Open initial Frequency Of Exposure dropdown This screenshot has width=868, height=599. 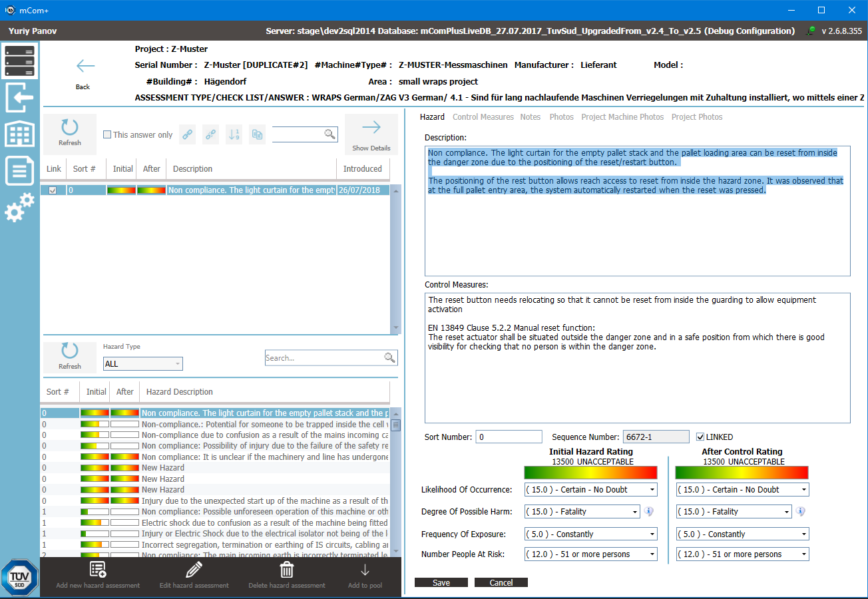(590, 534)
